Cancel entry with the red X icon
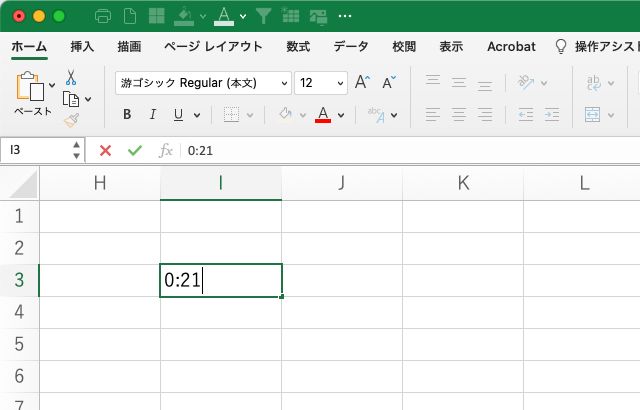 tap(105, 150)
